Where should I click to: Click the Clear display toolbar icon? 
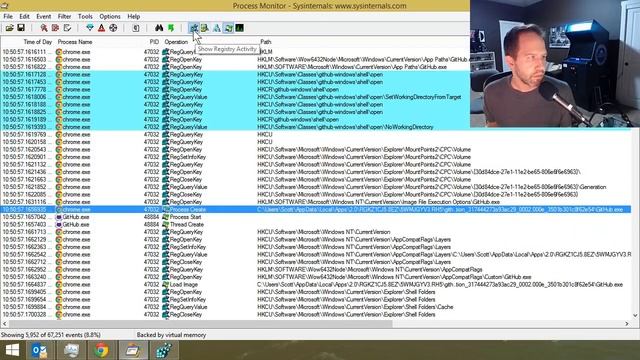(67, 28)
